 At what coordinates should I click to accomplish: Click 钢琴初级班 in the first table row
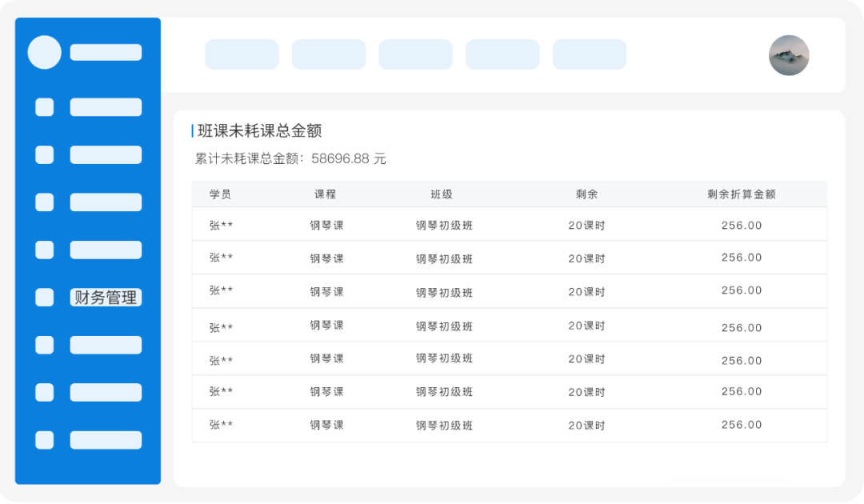click(x=444, y=226)
